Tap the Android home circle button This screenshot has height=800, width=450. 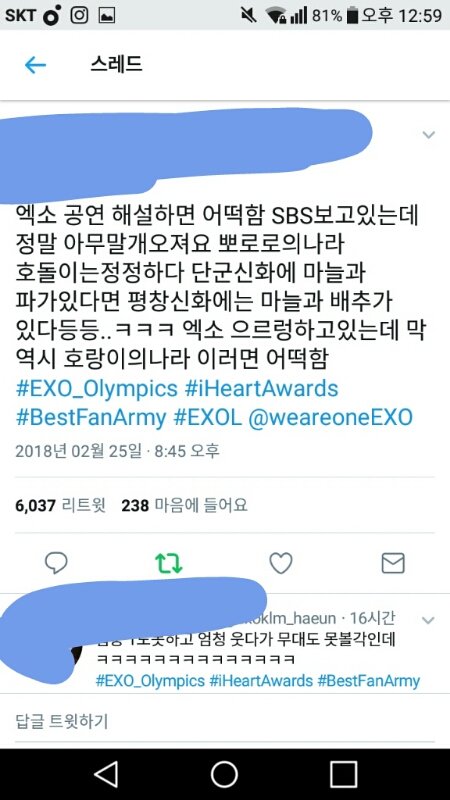tap(224, 774)
